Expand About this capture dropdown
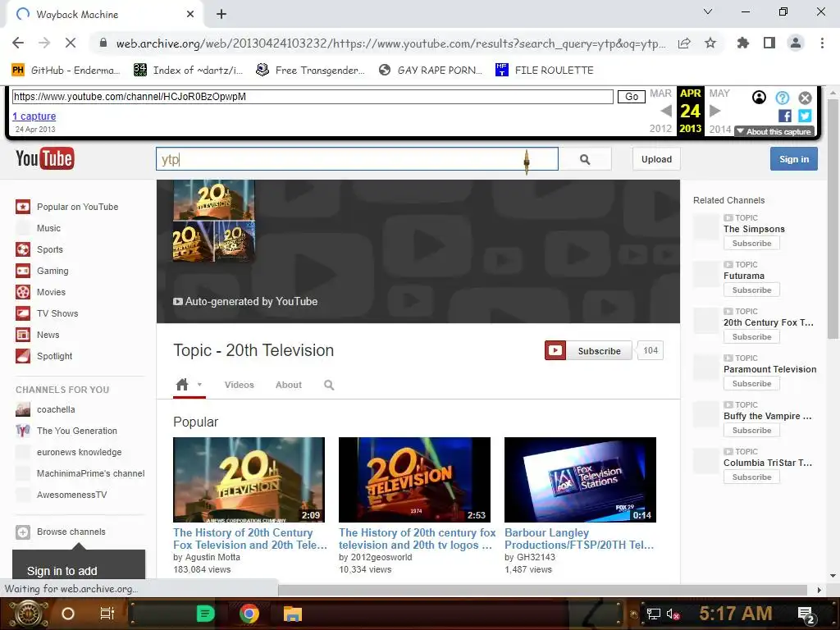840x630 pixels. [774, 131]
